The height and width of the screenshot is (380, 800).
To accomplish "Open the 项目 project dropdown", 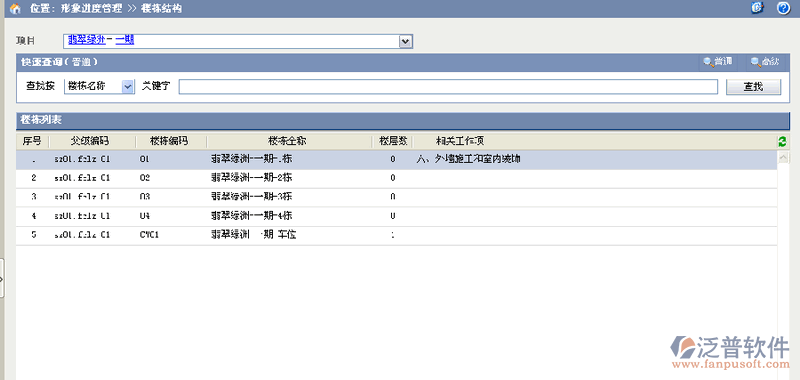I will (x=405, y=41).
